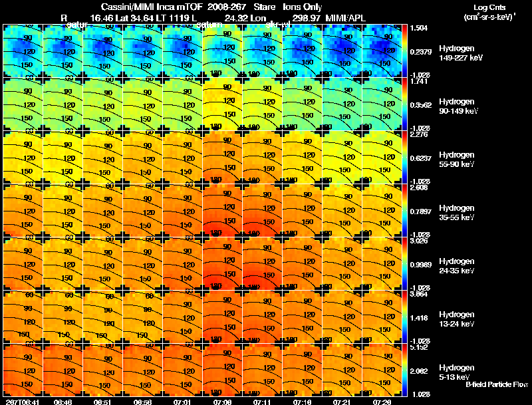Click the "Log Cnts" colorbar heading
Screen dimensions: 532x405
click(x=489, y=7)
